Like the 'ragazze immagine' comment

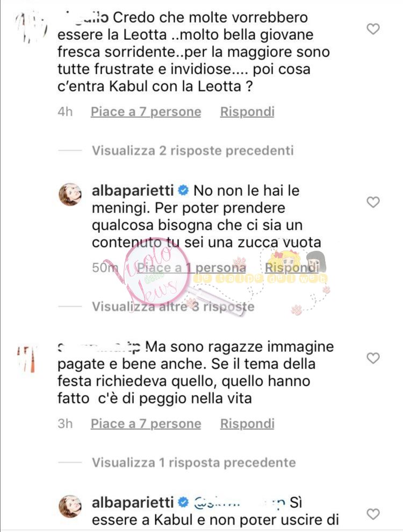click(x=373, y=358)
